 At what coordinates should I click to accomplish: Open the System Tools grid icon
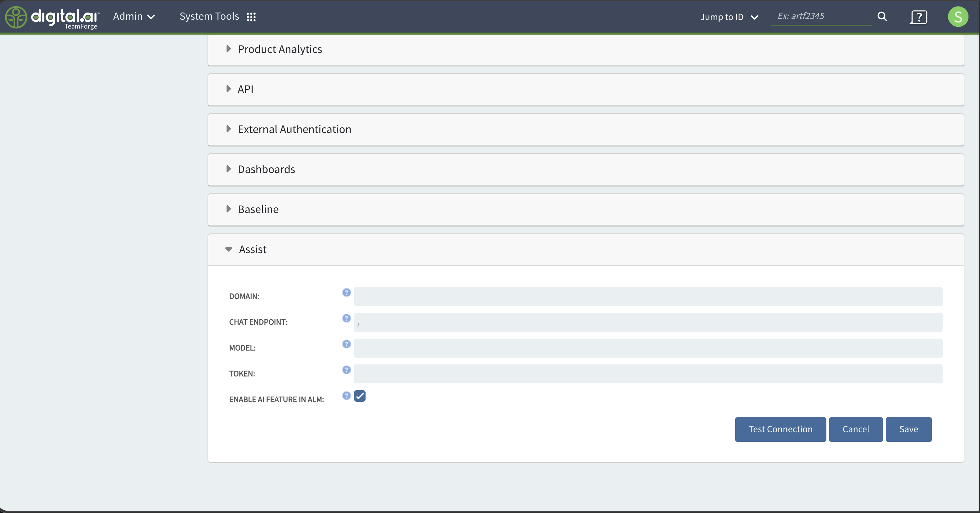coord(251,17)
